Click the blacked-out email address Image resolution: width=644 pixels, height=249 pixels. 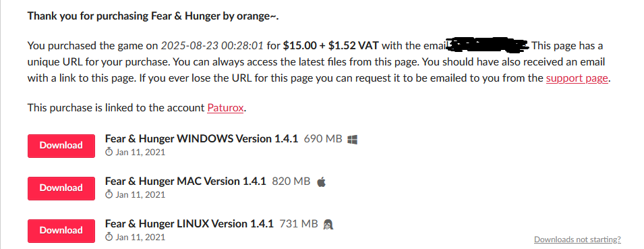pos(488,45)
